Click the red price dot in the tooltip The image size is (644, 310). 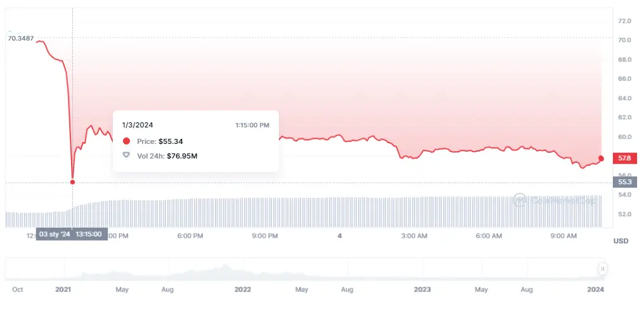click(126, 141)
